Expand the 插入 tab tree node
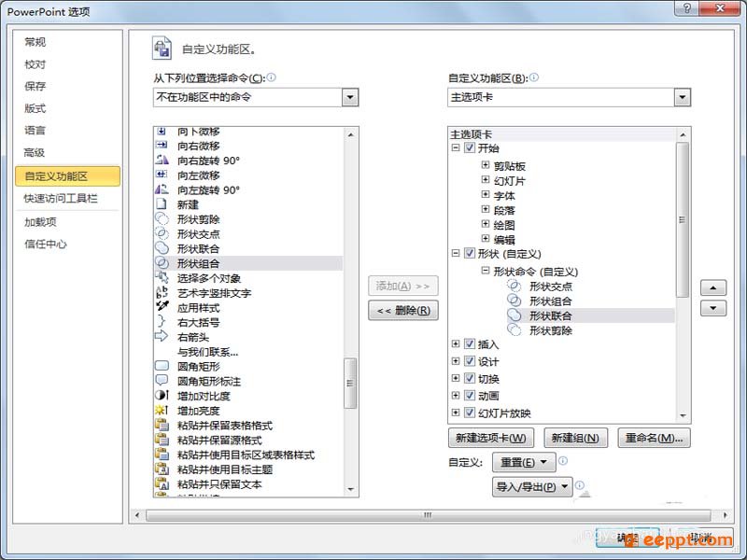Image resolution: width=747 pixels, height=560 pixels. 456,343
